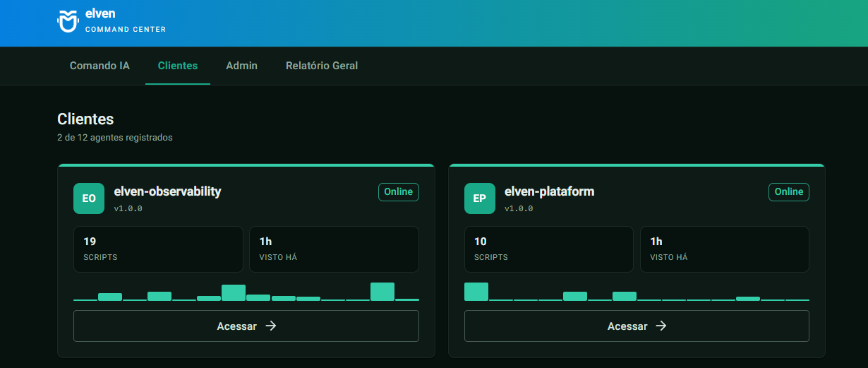Image resolution: width=868 pixels, height=368 pixels.
Task: Select the Clientes tab
Action: [178, 66]
